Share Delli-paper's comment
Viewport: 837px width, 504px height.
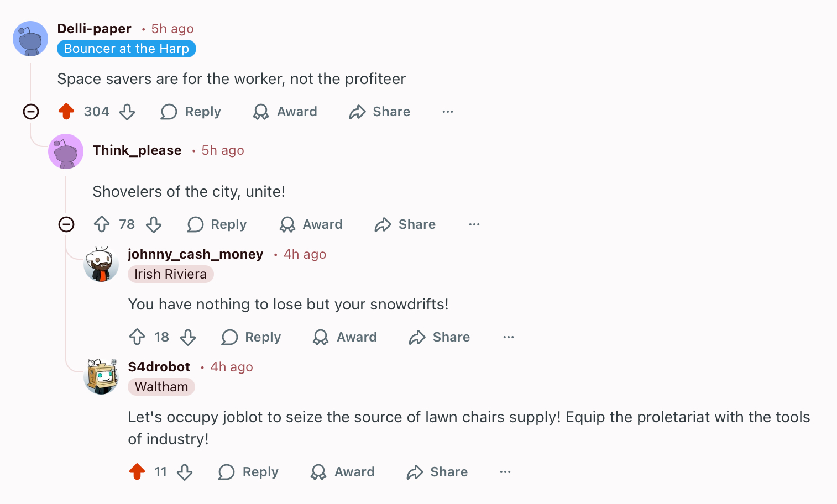[380, 112]
